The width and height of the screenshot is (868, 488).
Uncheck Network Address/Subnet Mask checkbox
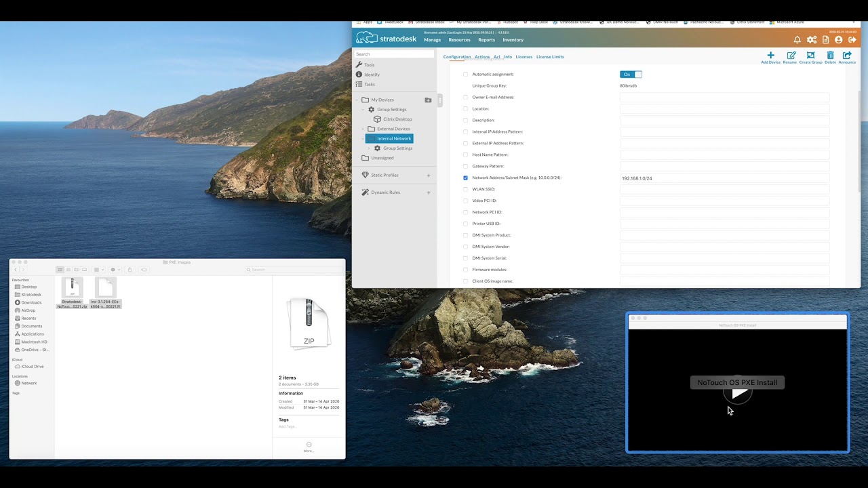(465, 178)
